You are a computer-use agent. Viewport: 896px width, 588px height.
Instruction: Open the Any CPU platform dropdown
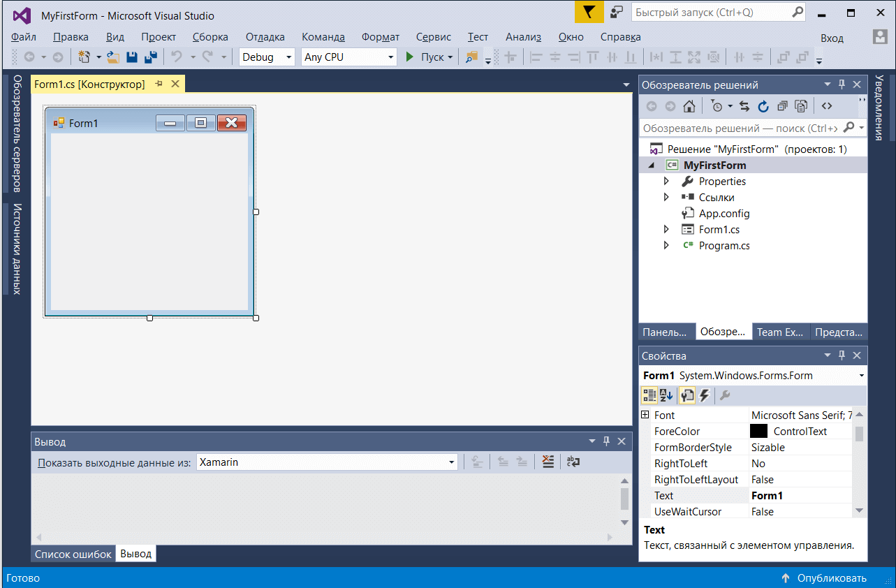pyautogui.click(x=390, y=57)
